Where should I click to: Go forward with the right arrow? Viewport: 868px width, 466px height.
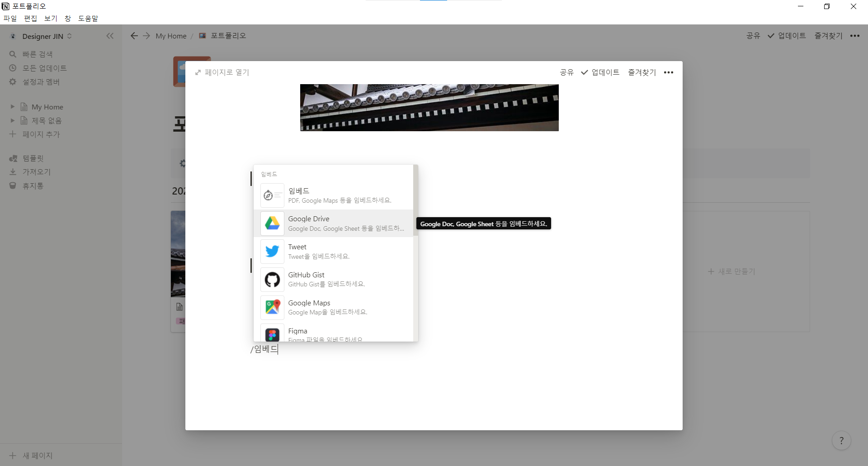tap(146, 36)
